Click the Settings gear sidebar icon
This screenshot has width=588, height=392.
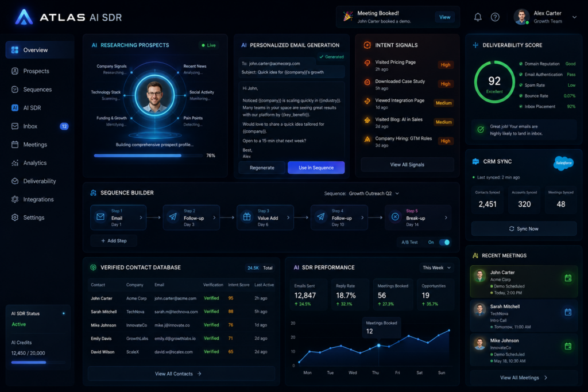pos(15,218)
